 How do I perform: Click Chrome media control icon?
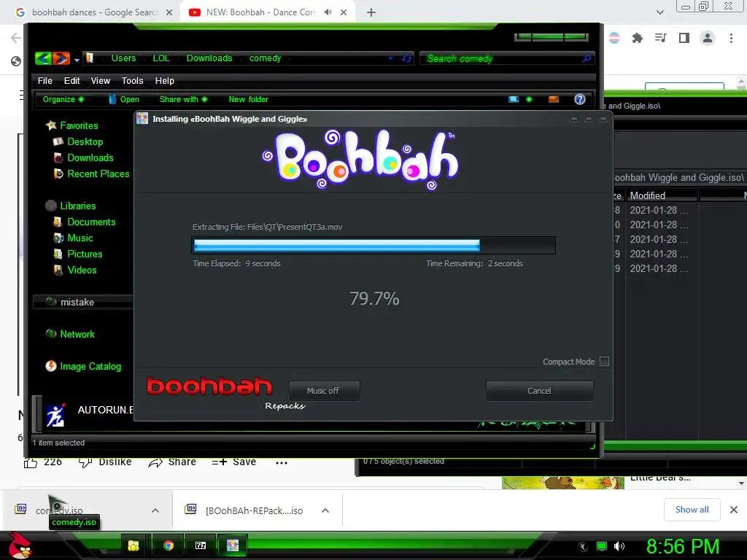pos(660,38)
